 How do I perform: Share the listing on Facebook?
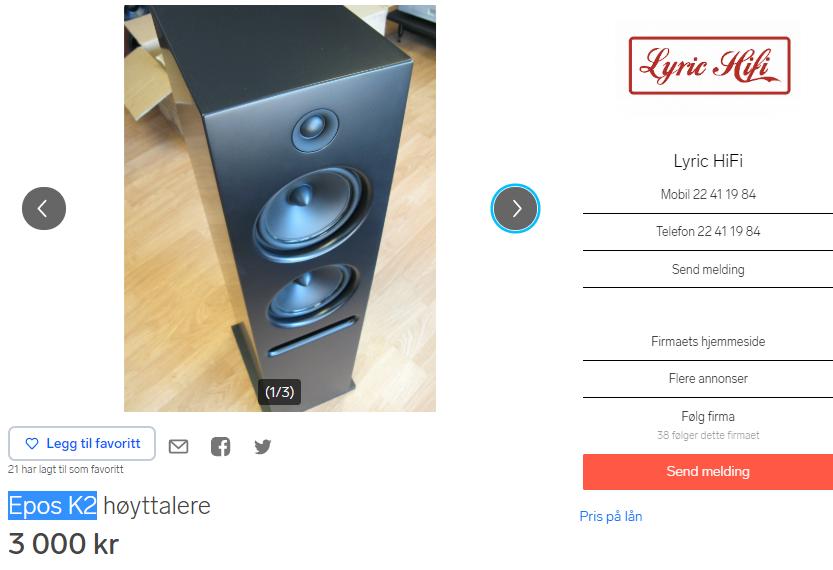click(220, 447)
